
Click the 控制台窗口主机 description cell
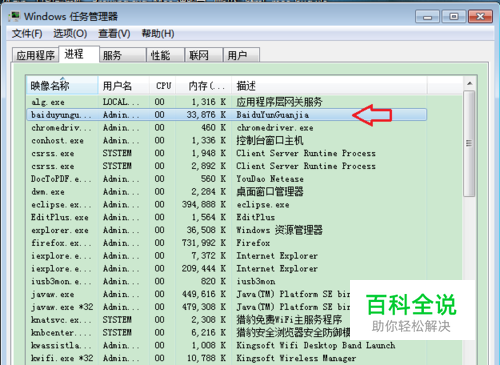(x=270, y=141)
